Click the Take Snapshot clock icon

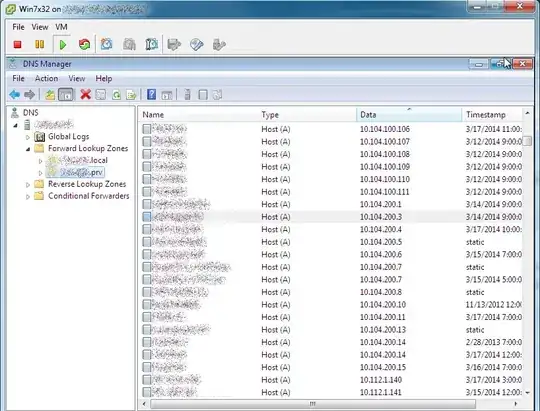(106, 44)
